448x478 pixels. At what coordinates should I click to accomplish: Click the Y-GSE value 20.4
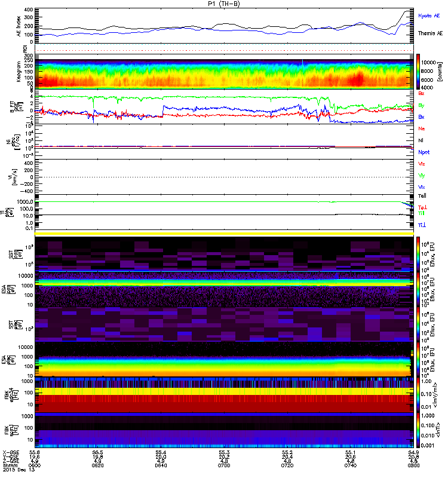(x=287, y=456)
